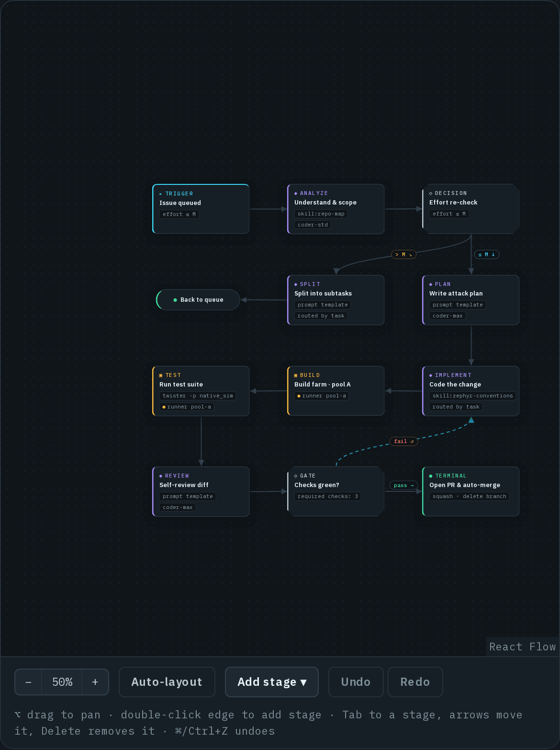The width and height of the screenshot is (560, 750).
Task: Click the SPLIT diamond icon
Action: click(296, 284)
